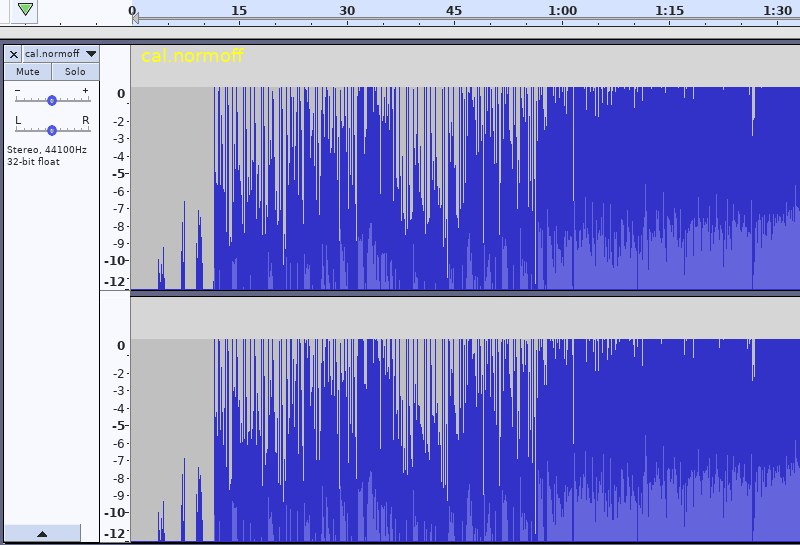Click the Stereo, 44100Hz track info text

point(46,150)
